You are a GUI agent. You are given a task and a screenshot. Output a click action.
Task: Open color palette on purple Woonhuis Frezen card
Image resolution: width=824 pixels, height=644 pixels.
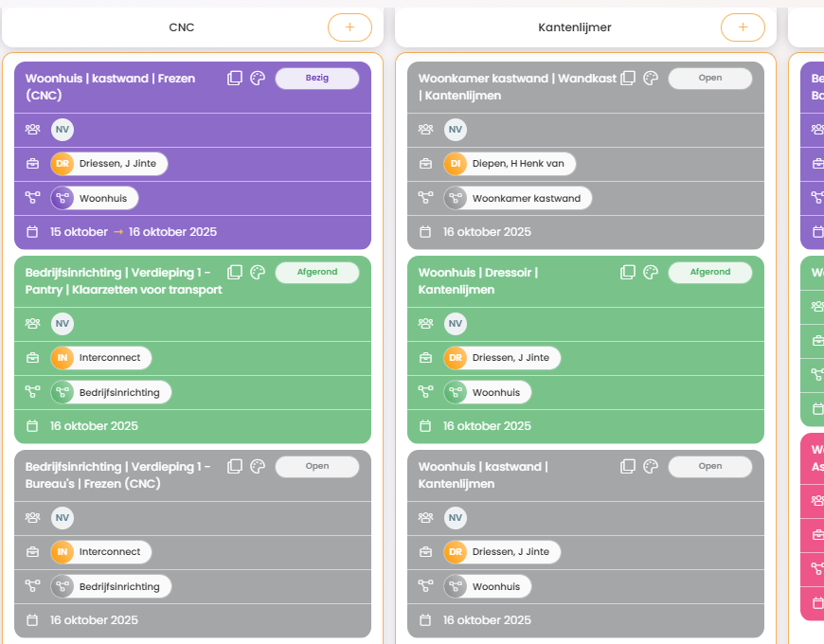pos(258,79)
